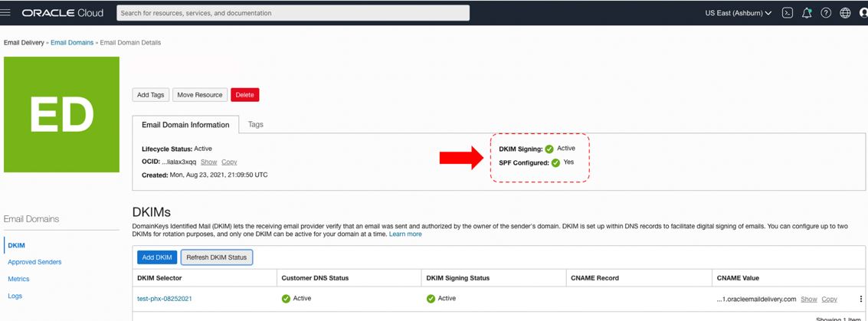The height and width of the screenshot is (321, 868).
Task: Click the Created date text
Action: point(205,175)
